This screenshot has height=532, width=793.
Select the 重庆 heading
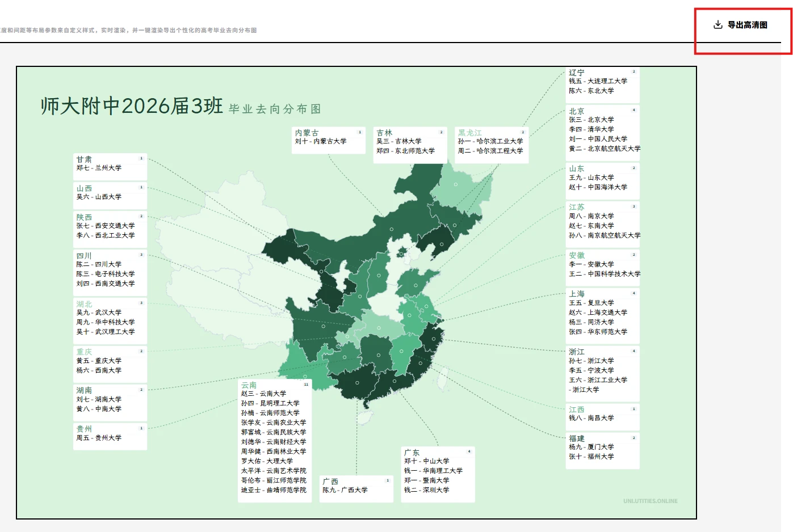[x=84, y=352]
